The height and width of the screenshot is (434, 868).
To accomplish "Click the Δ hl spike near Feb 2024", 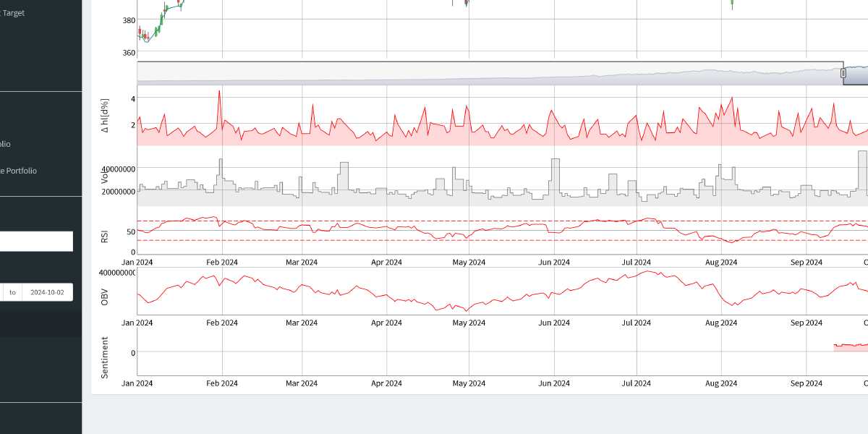I will (219, 93).
